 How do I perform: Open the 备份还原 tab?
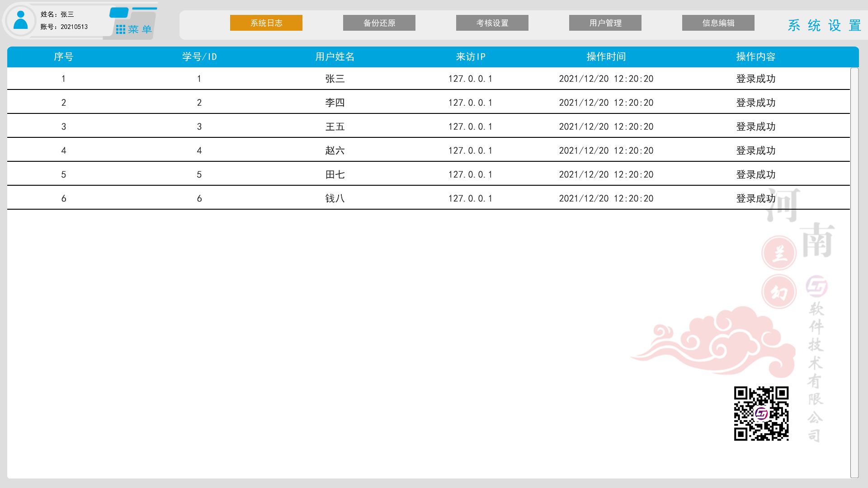pos(379,23)
